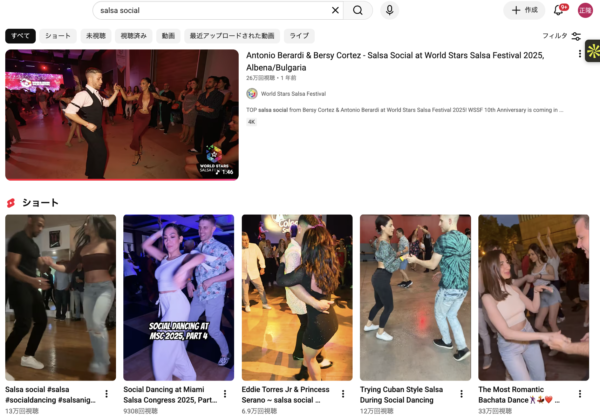Select the すべて filter chip

[20, 36]
